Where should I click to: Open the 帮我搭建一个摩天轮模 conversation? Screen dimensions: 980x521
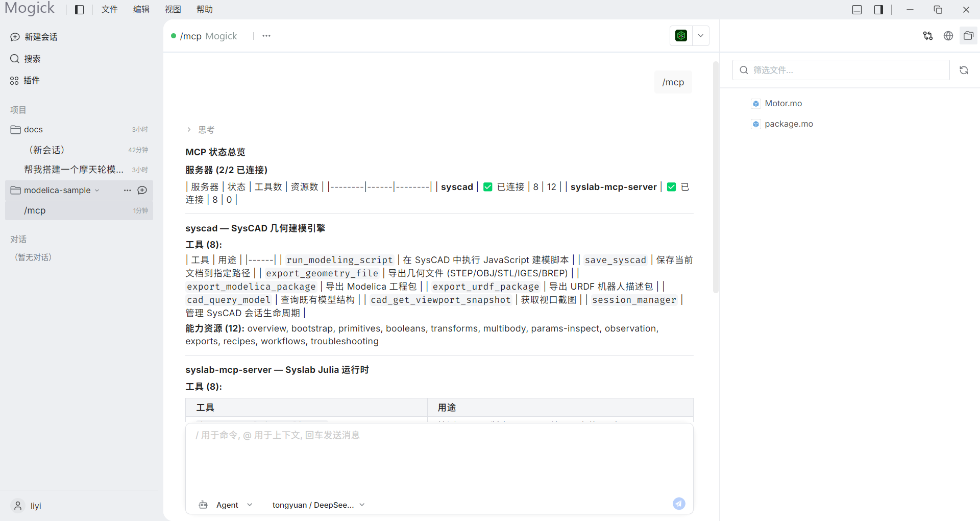[79, 170]
